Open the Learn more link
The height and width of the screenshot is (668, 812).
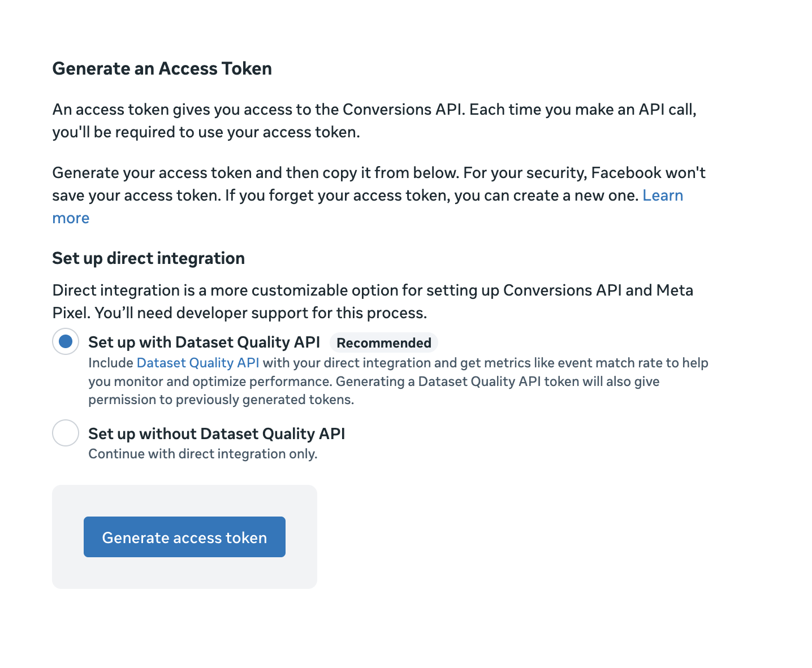click(x=663, y=196)
